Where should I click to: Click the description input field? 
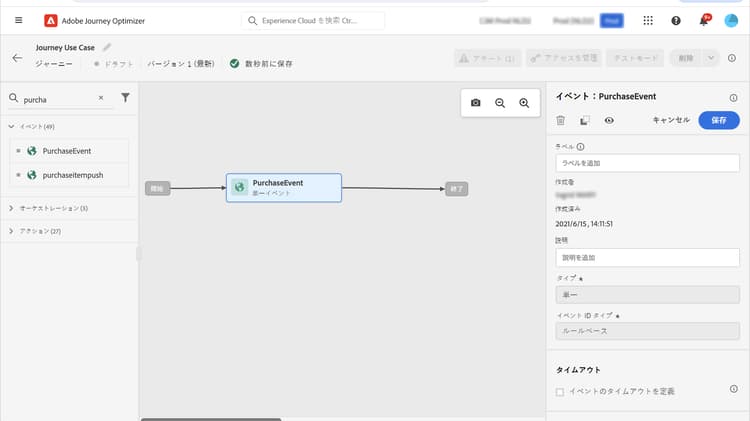coord(647,257)
